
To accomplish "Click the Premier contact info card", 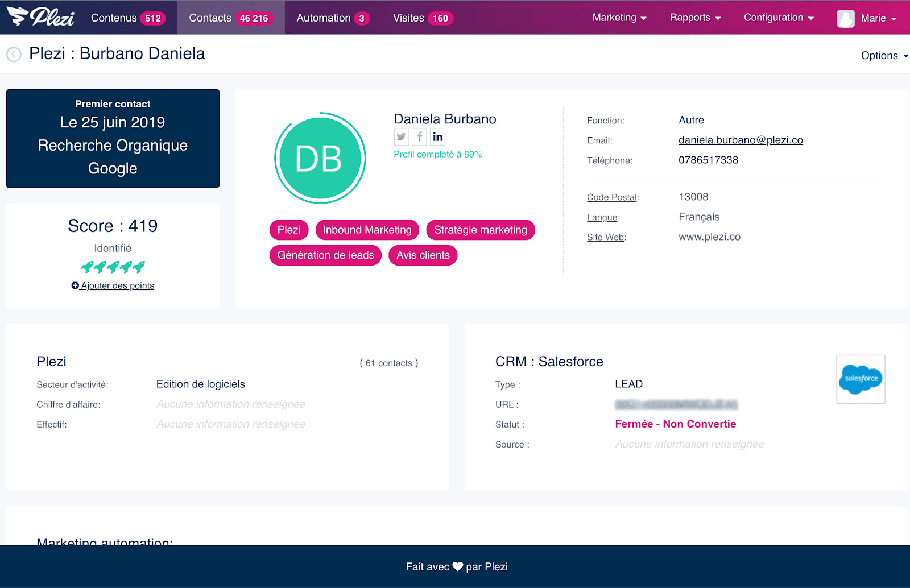I will (x=113, y=138).
